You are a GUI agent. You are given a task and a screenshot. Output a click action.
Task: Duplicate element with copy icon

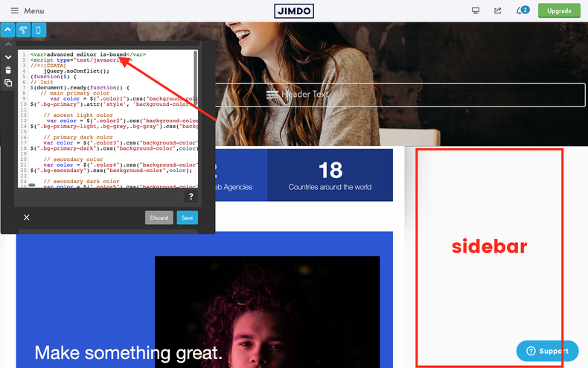tap(8, 83)
